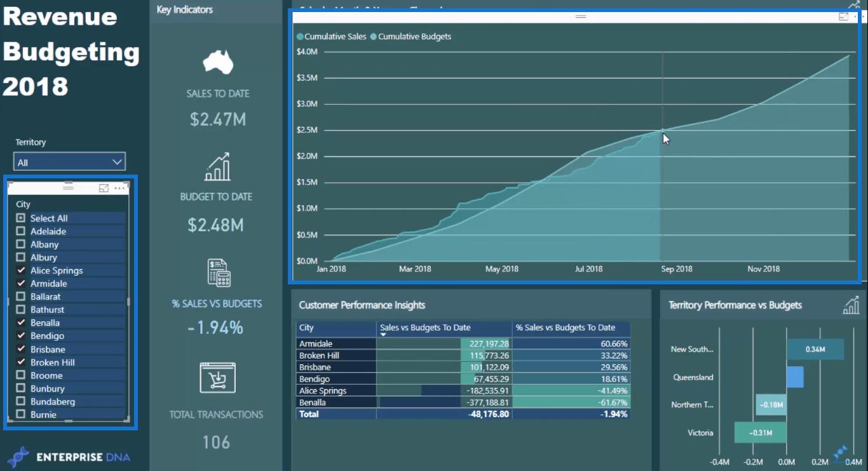Screen dimensions: 868x471
Task: Click the Sales To Date $2.47M card
Action: click(x=217, y=119)
